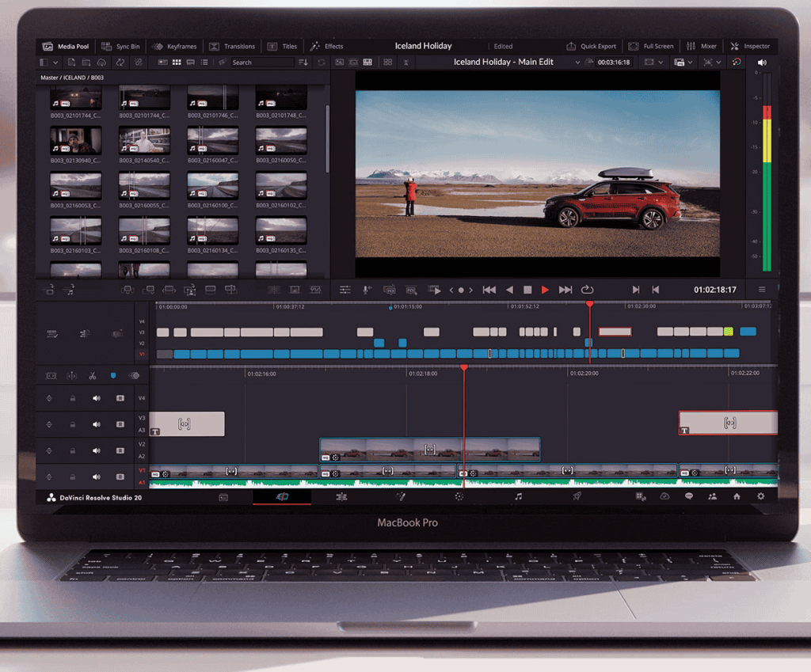Expand the Iceland Holiday - Main Edit timeline dropdown
This screenshot has height=672, width=811.
(x=577, y=62)
